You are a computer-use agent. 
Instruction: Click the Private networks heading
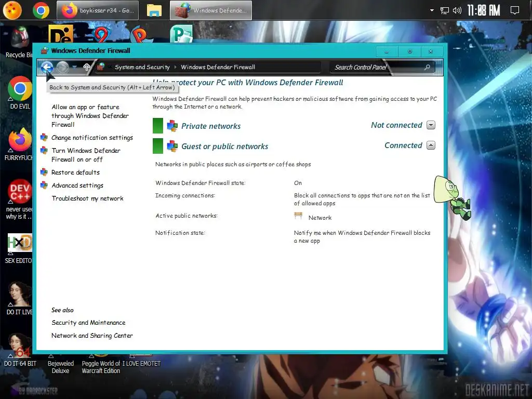[x=211, y=126]
